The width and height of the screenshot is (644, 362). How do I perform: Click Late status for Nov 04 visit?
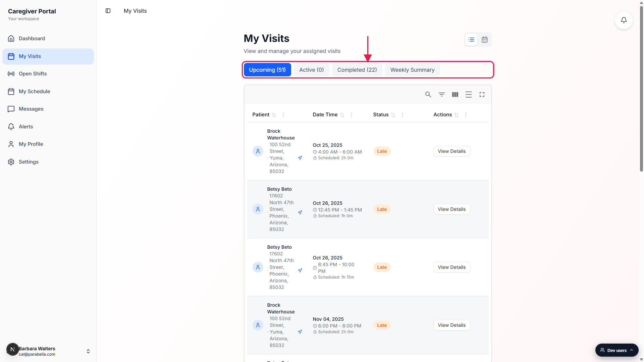click(x=382, y=325)
